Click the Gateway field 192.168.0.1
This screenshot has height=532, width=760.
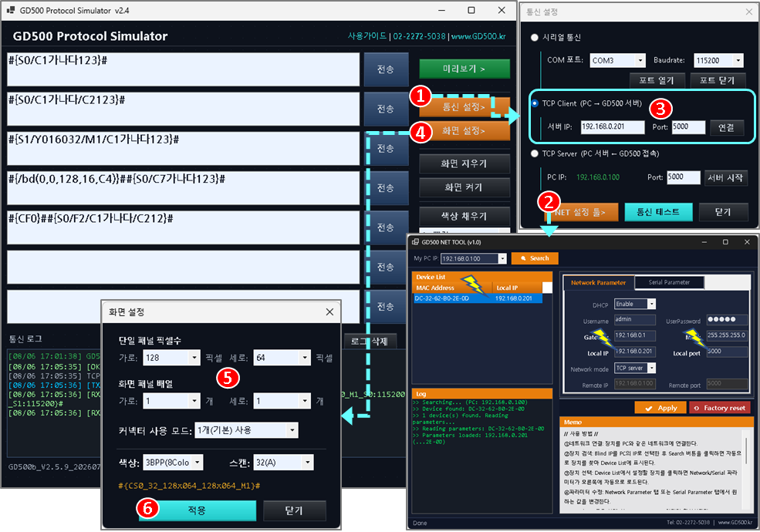(x=634, y=335)
